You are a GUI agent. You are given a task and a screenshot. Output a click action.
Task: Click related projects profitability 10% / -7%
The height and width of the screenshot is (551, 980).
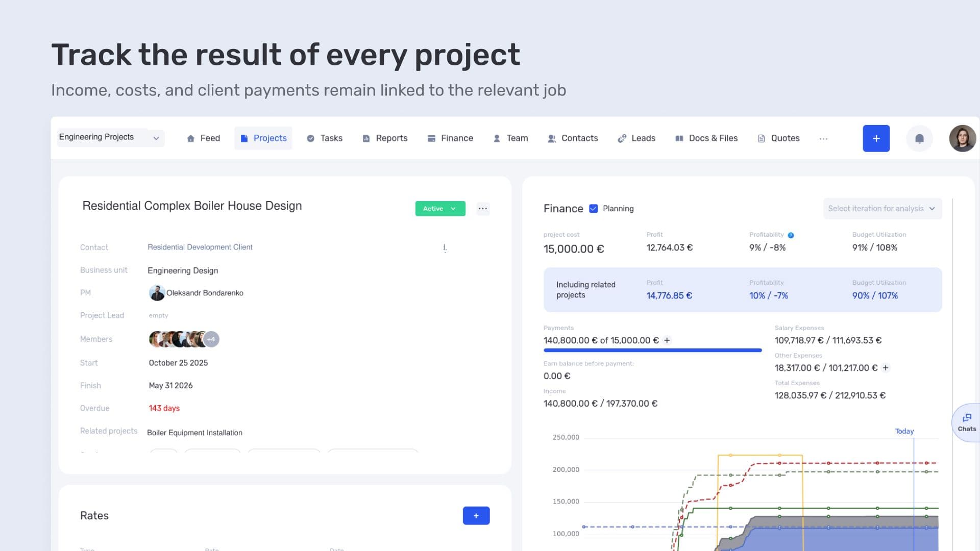768,295
